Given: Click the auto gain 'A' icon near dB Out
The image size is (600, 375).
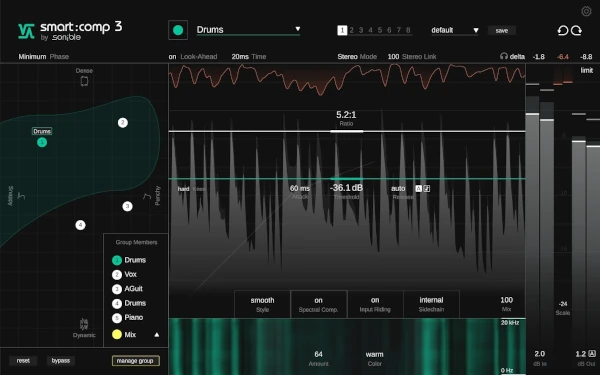Looking at the screenshot, I should pos(592,353).
